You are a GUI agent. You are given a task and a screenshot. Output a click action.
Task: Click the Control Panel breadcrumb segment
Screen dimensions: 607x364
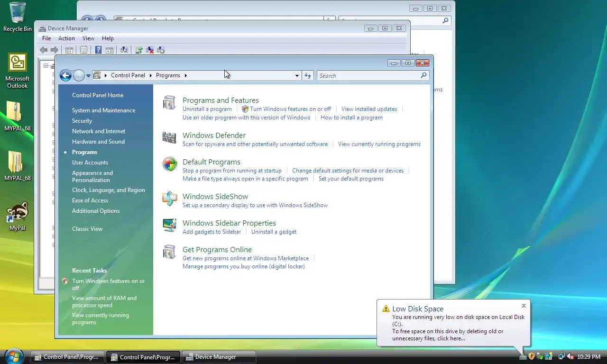(x=128, y=75)
